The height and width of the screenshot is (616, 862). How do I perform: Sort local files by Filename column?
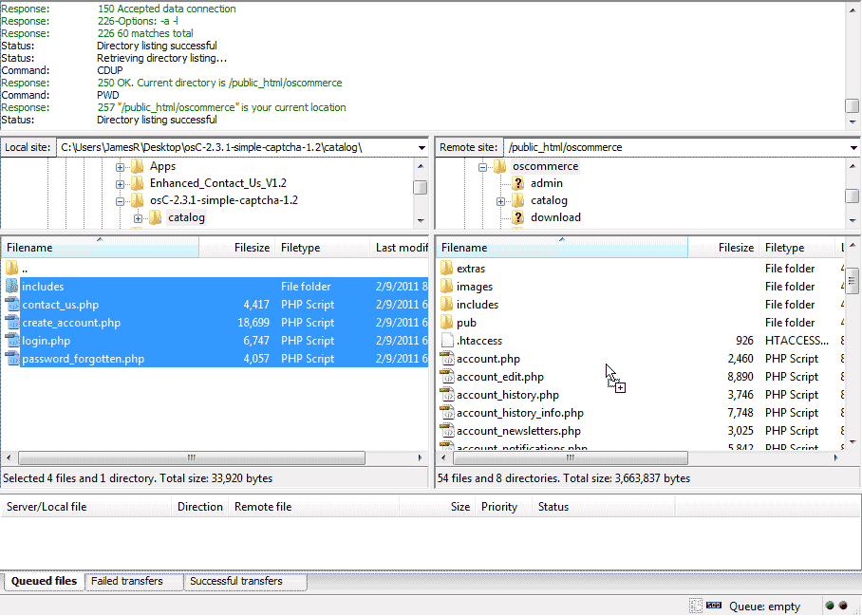pyautogui.click(x=100, y=248)
